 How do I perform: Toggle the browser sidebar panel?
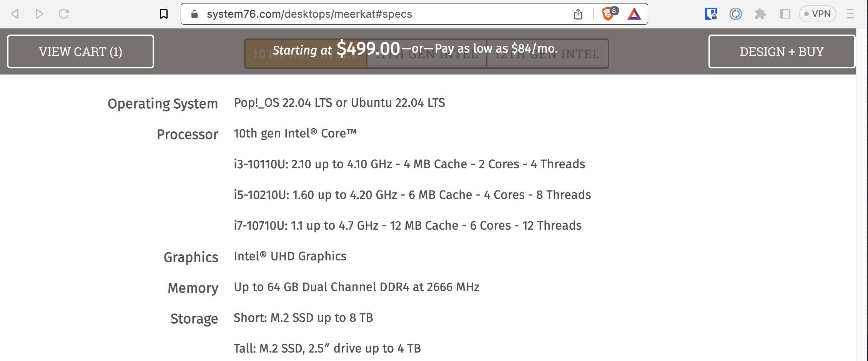785,14
